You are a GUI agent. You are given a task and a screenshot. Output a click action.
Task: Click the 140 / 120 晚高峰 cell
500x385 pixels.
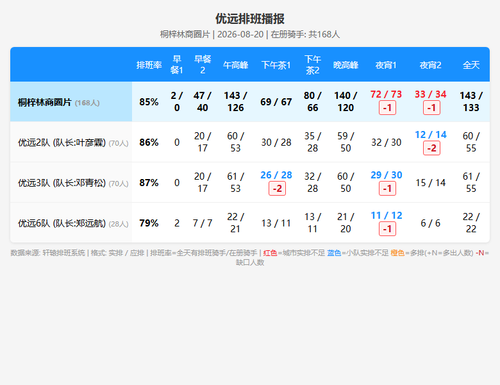click(345, 102)
